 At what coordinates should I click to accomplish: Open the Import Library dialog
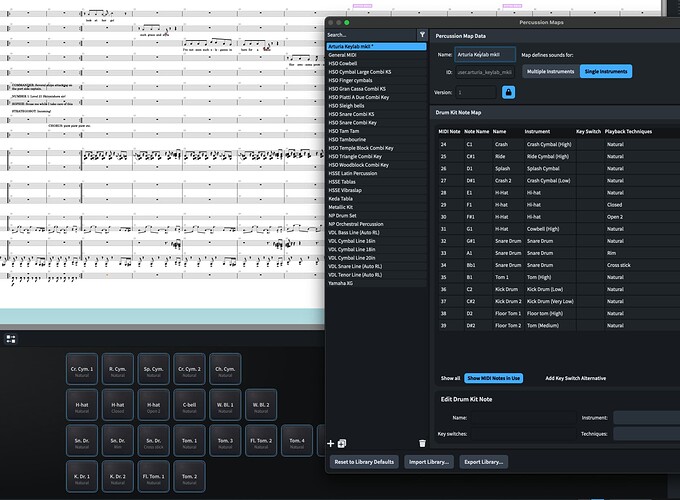tap(428, 462)
